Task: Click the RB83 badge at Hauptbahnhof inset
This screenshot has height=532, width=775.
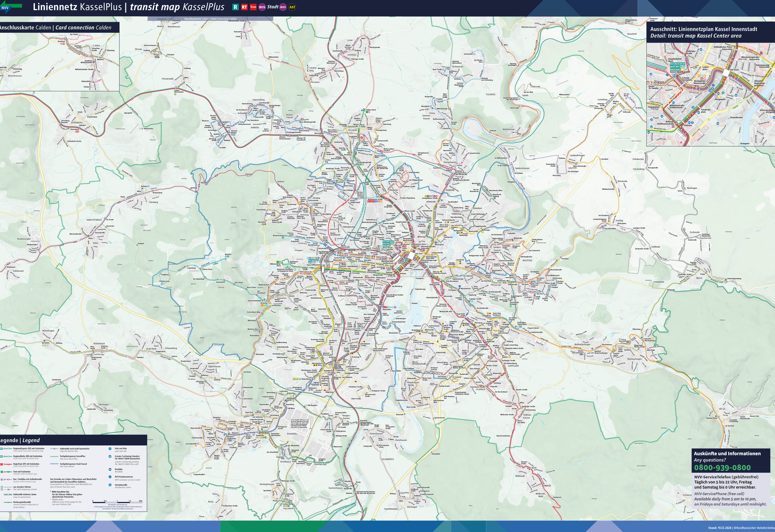Action: 678,70
